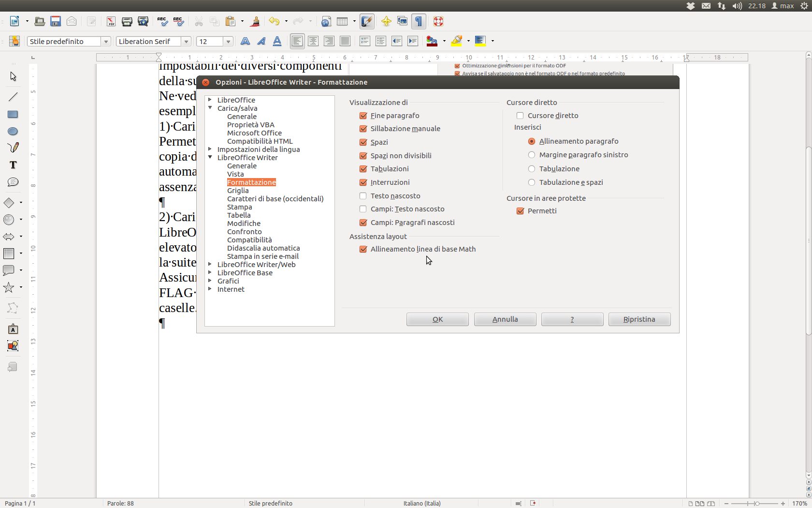Click the Underline letter A icon
The width and height of the screenshot is (812, 508).
[x=277, y=41]
